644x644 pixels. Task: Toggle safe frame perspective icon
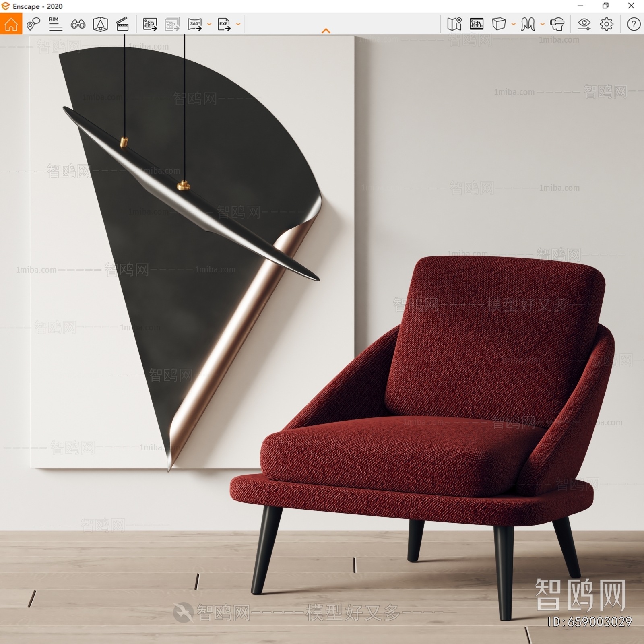tap(100, 24)
